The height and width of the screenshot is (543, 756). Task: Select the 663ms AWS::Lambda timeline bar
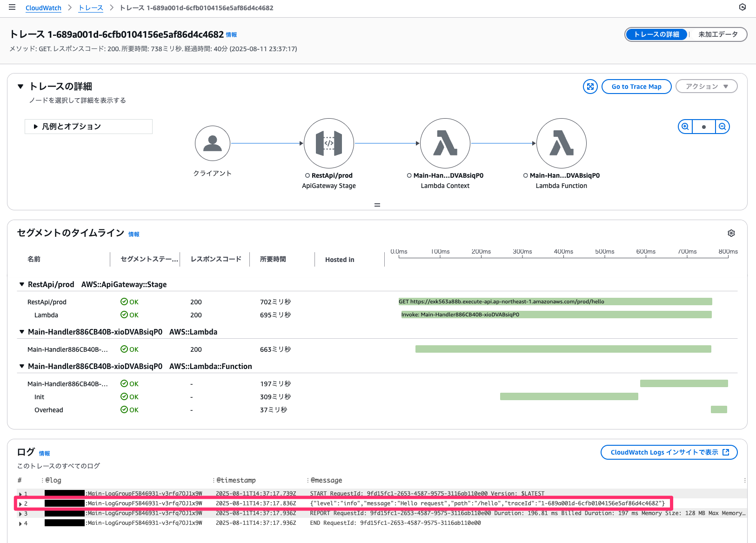point(563,349)
